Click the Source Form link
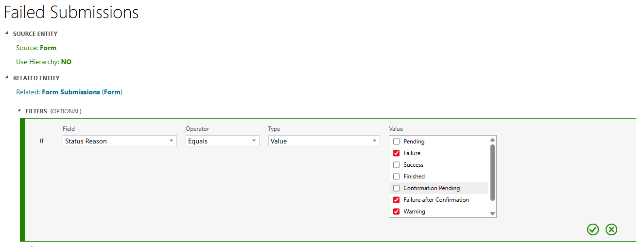Screen dimensions: 644x247 pos(48,48)
